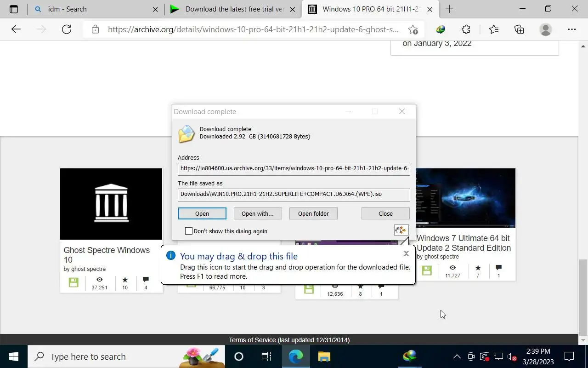Minimize the Download complete dialog
Screen dimensions: 588x368
(348, 111)
